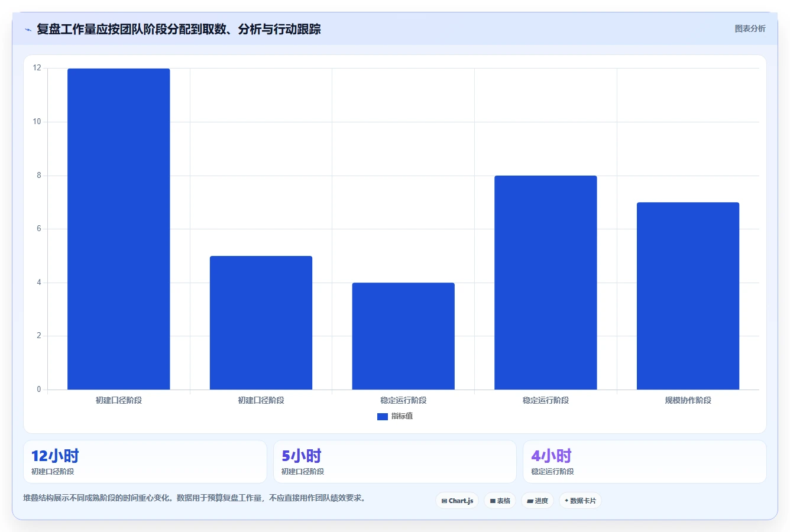Screen dimensions: 790x532
Task: Open the 5小时 stat card
Action: coord(395,462)
